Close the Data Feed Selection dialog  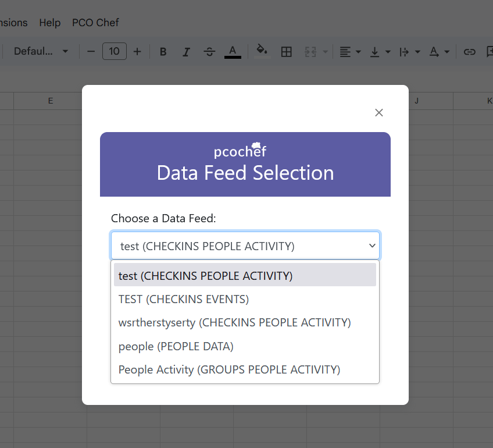pyautogui.click(x=379, y=113)
